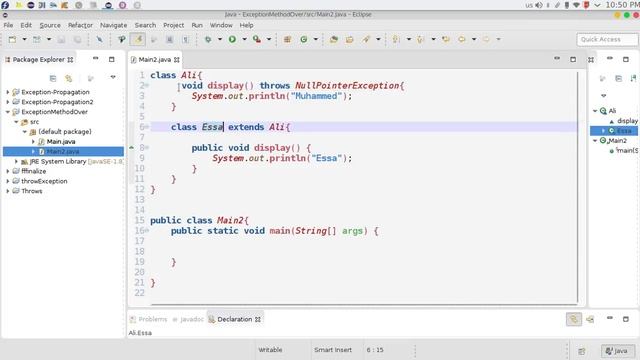This screenshot has height=360, width=640.
Task: Toggle Link with Editor in Package Explorer
Action: (69, 78)
